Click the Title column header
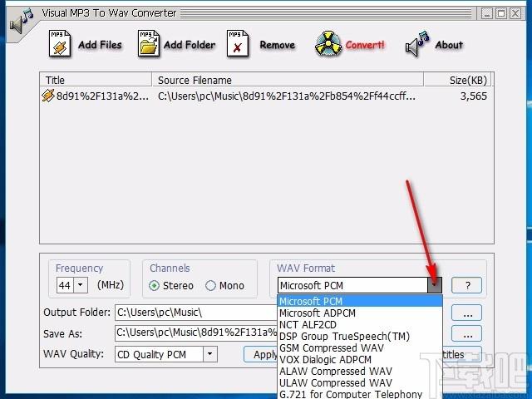 pyautogui.click(x=96, y=80)
